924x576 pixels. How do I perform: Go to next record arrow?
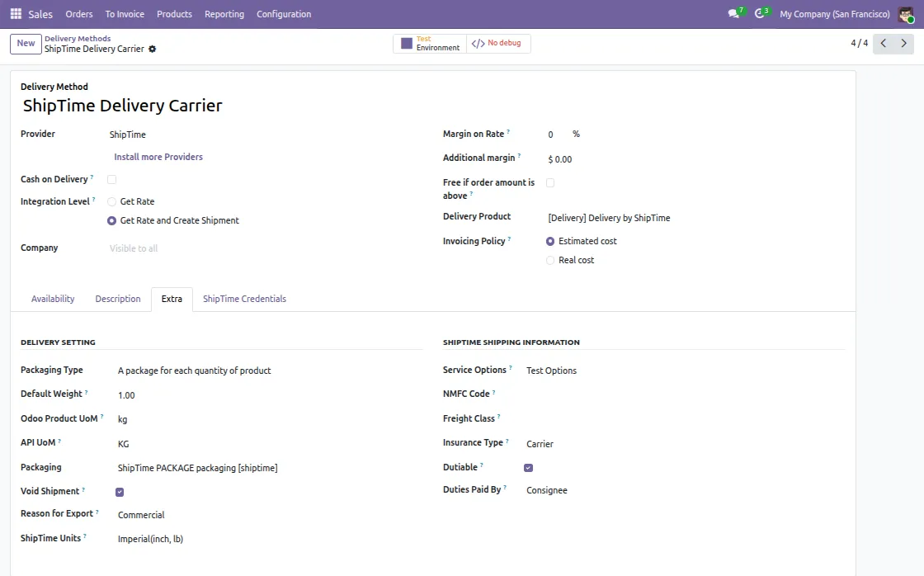pyautogui.click(x=904, y=43)
